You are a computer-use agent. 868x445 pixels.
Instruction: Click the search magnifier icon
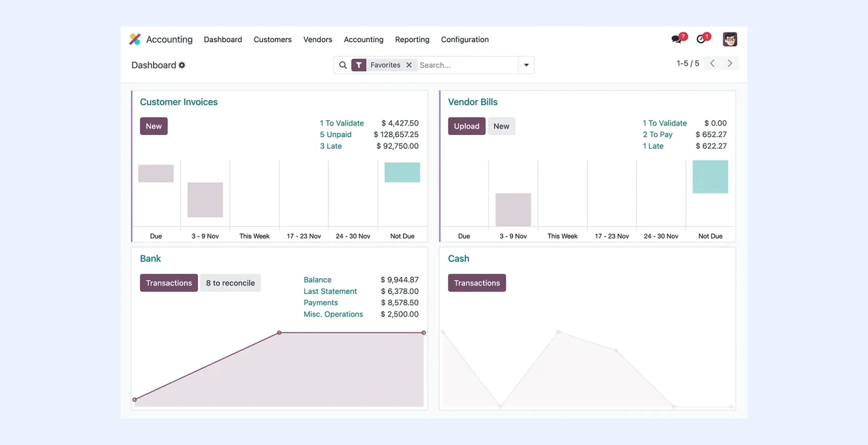tap(343, 65)
